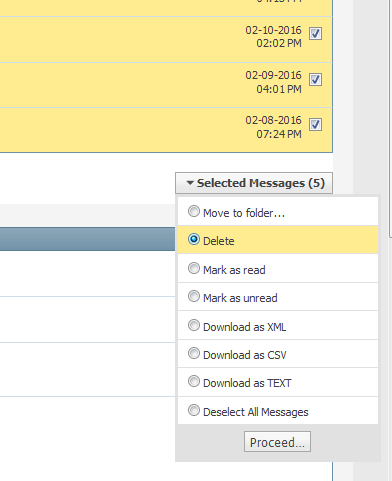Viewport: 392px width, 481px height.
Task: Uncheck the 02-10-2016 02:02 PM message checkbox
Action: click(315, 34)
